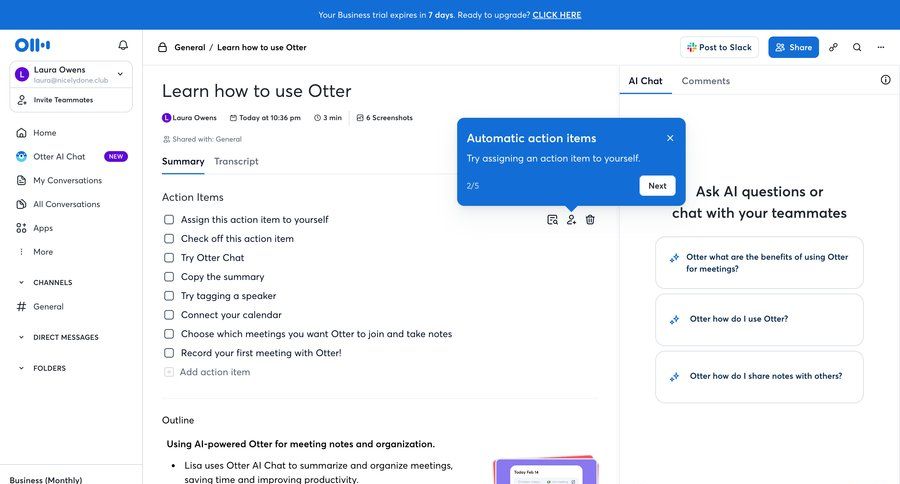
Task: Click the Otter logo
Action: (x=33, y=45)
